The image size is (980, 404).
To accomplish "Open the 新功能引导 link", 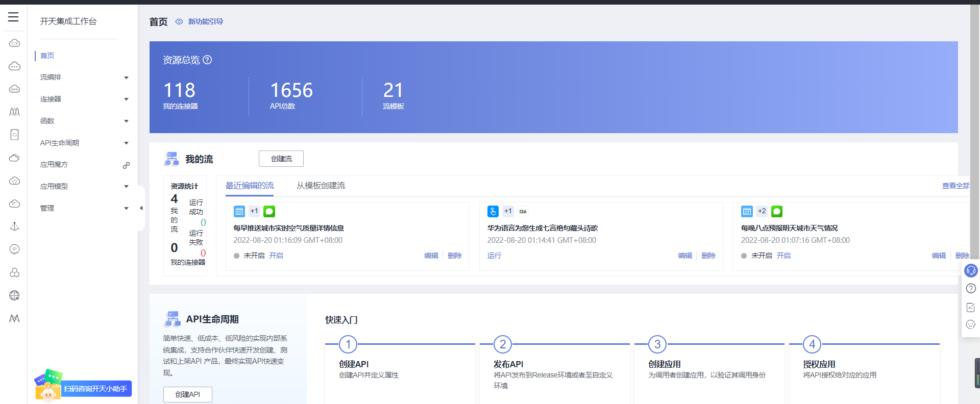I will [x=206, y=21].
